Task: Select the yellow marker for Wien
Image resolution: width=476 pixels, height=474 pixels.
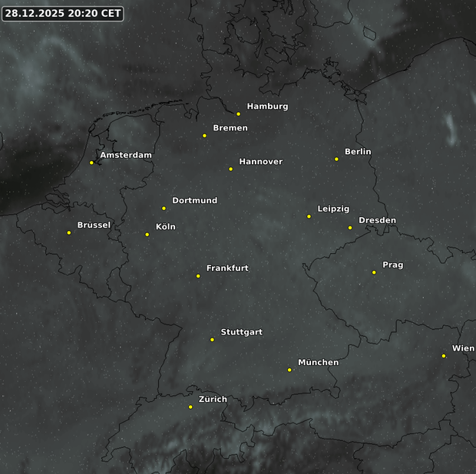Action: (444, 356)
